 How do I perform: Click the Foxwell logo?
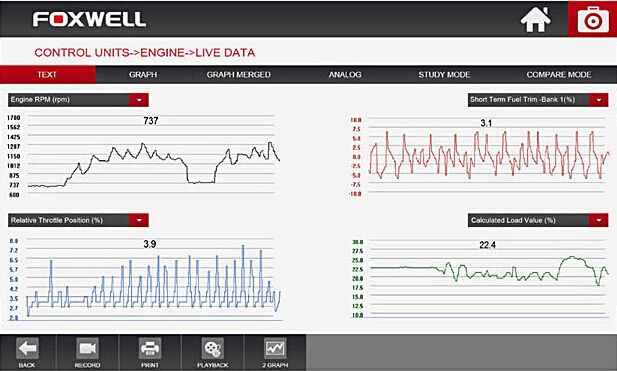click(89, 19)
